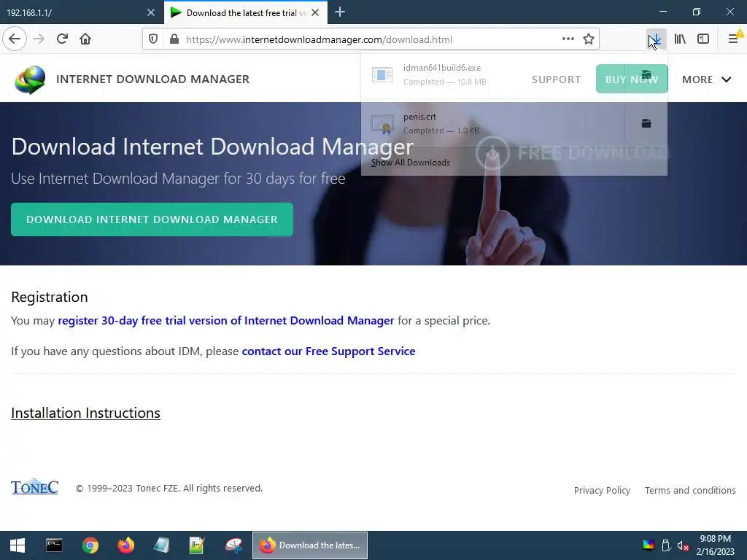Open idman641build6.exe from downloads list
Screen dimensions: 747x560
(x=492, y=75)
